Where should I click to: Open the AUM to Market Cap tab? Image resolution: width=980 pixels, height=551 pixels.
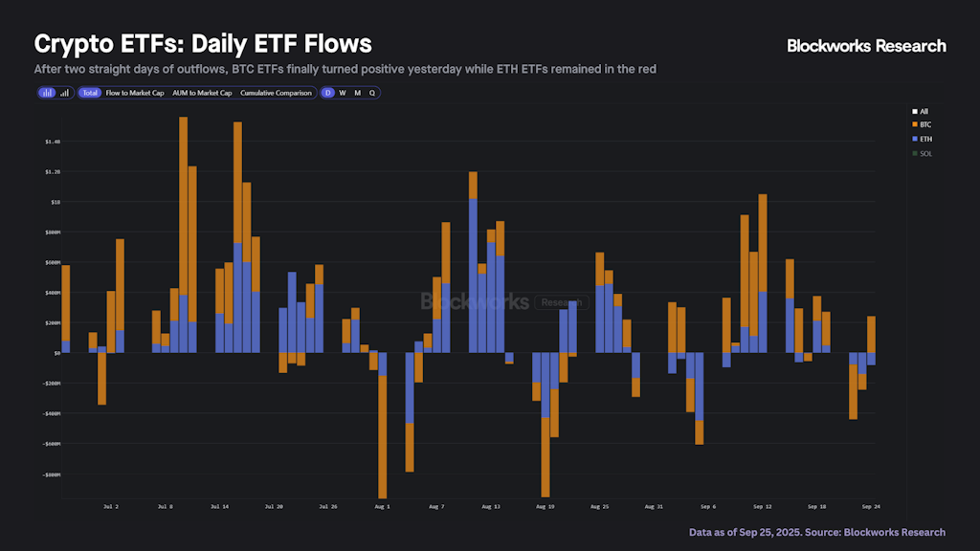coord(202,93)
